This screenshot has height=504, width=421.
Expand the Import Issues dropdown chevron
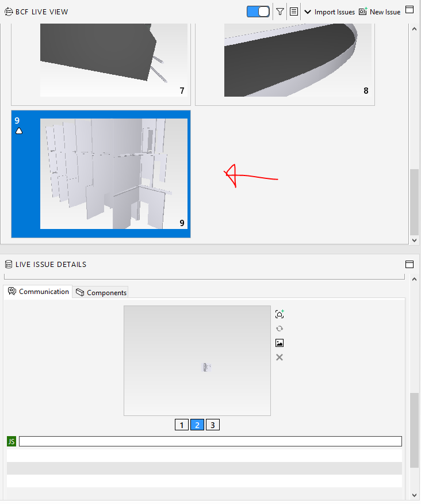coord(308,12)
